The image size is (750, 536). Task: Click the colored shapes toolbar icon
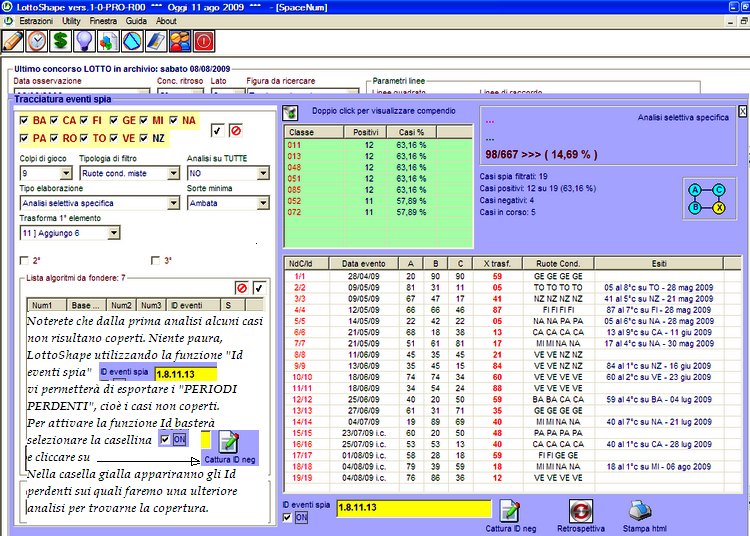click(109, 41)
